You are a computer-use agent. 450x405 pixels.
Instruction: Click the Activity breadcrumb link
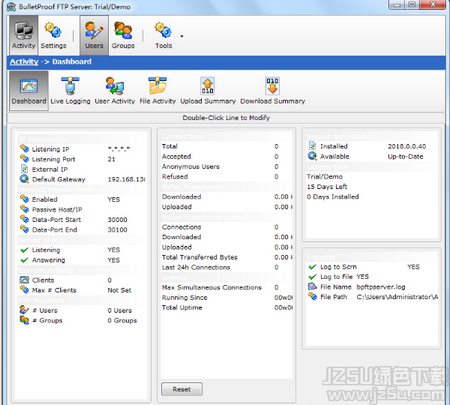[24, 62]
